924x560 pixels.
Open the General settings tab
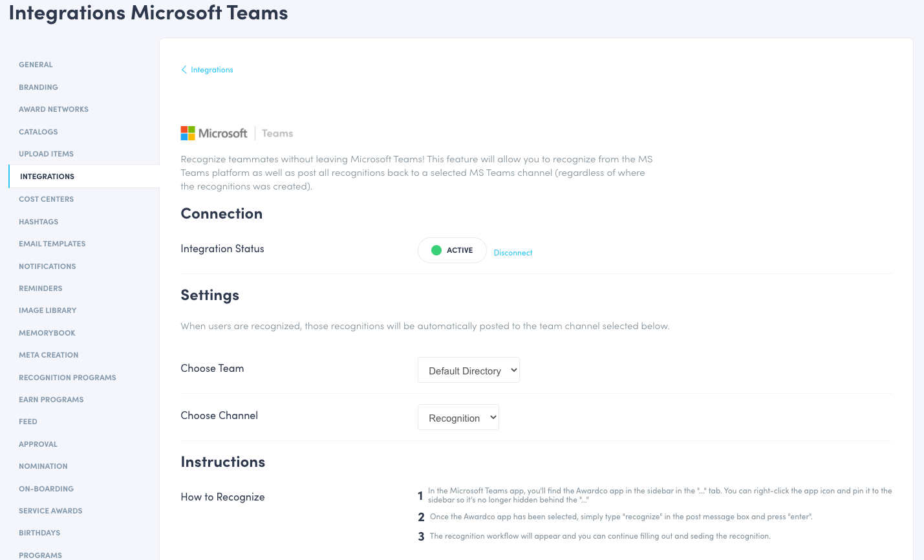click(36, 65)
